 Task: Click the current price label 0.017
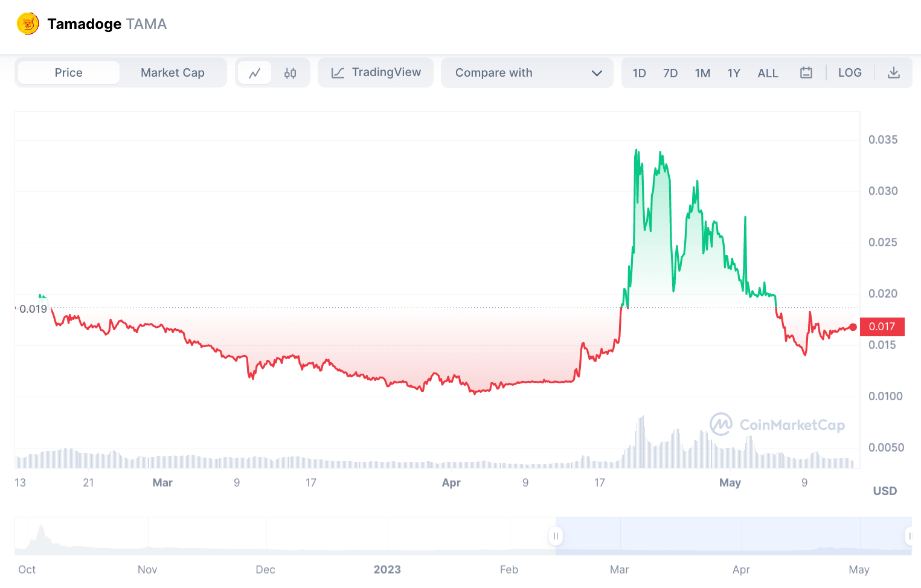point(882,327)
